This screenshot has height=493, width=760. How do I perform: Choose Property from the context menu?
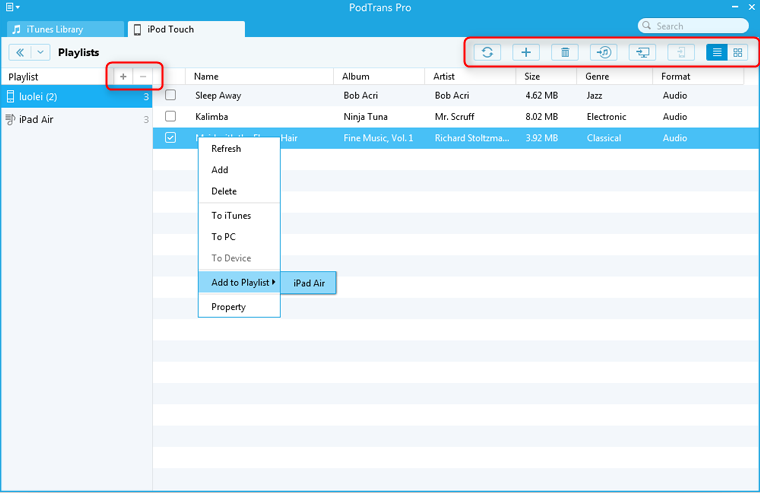click(228, 307)
